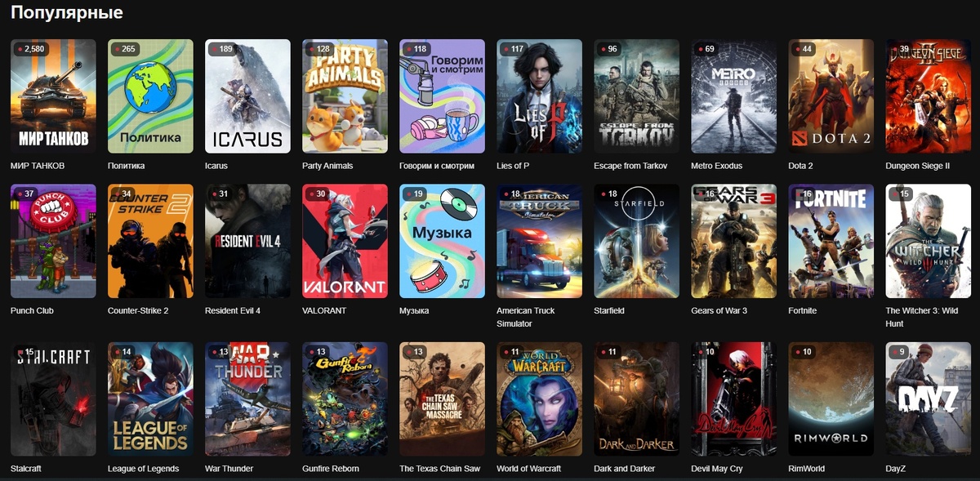
Task: Click the 2,580 live viewers badge
Action: pos(31,49)
